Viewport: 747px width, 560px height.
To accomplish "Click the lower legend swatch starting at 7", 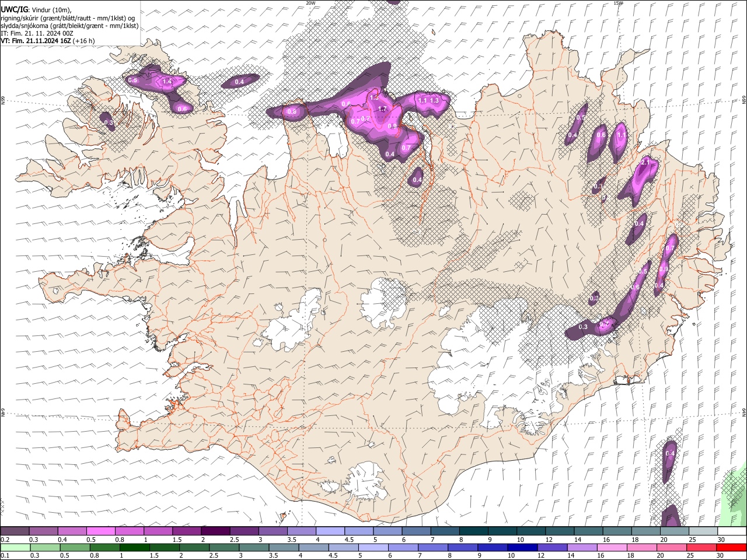I will click(432, 547).
